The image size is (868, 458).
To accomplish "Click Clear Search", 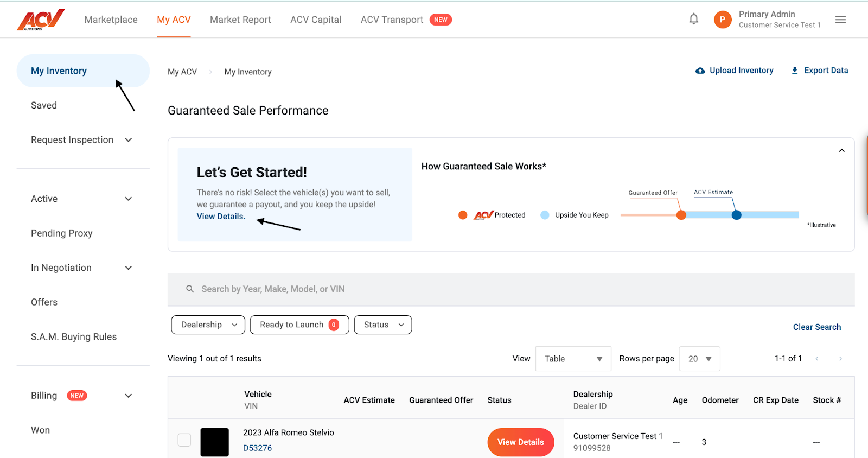I will point(817,327).
